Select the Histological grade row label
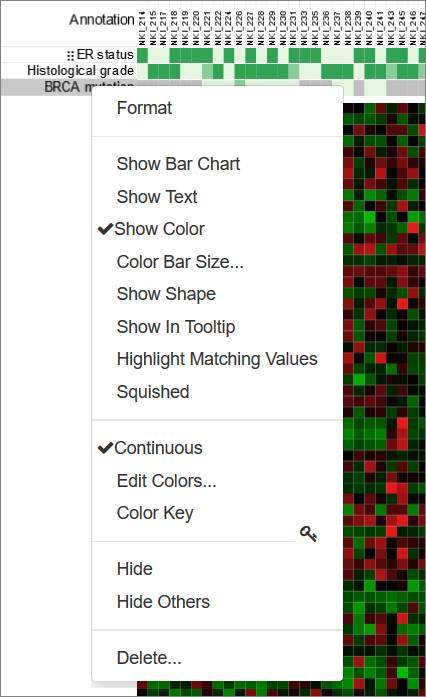This screenshot has height=697, width=426. click(x=80, y=71)
